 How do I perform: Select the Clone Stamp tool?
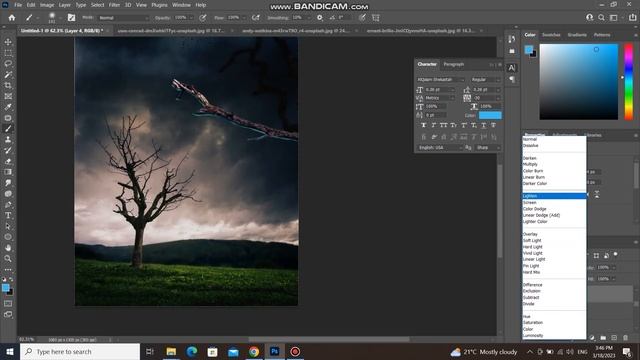coord(8,140)
